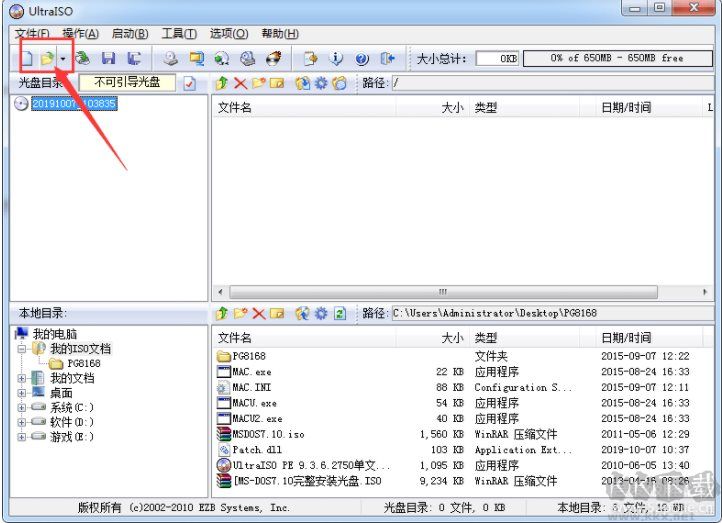Image resolution: width=722 pixels, height=523 pixels.
Task: Click the Help question mark icon
Action: coord(362,59)
